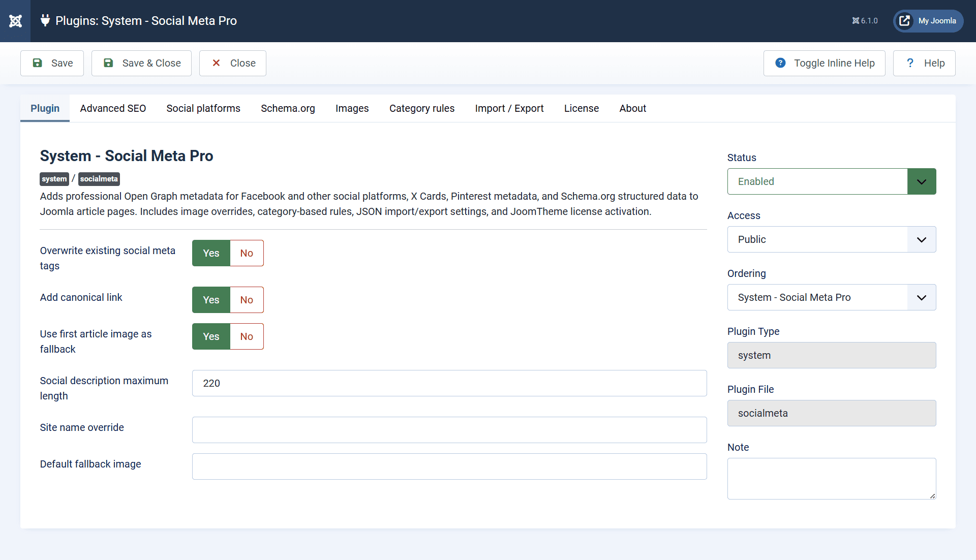976x560 pixels.
Task: Click the Save & Close disk icon
Action: pos(108,63)
